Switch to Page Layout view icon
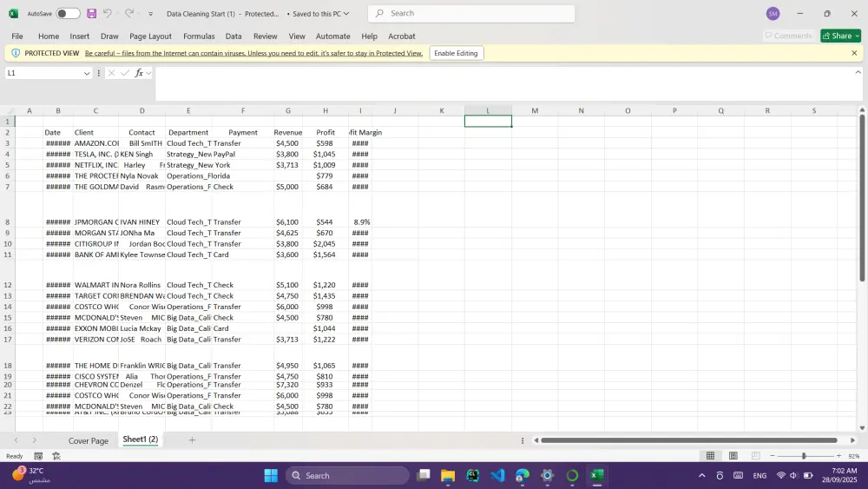The height and width of the screenshot is (489, 868). click(x=733, y=456)
